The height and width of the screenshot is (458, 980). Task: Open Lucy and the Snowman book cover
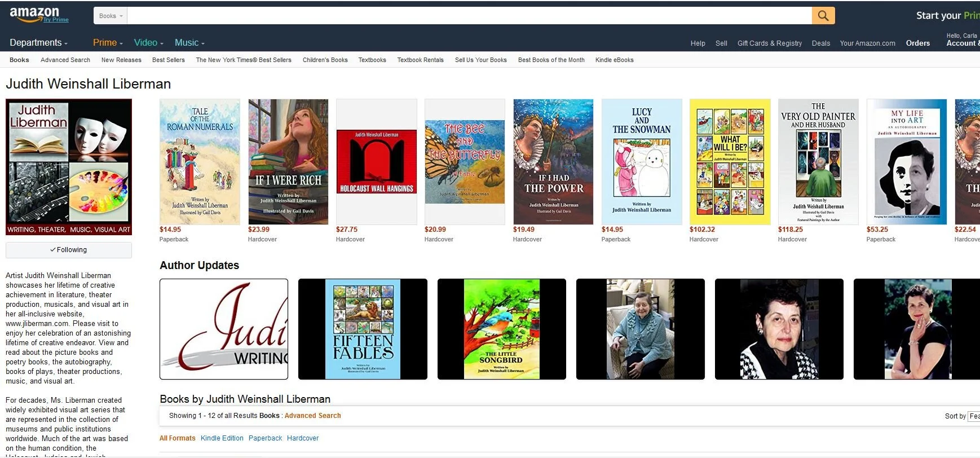click(x=642, y=162)
